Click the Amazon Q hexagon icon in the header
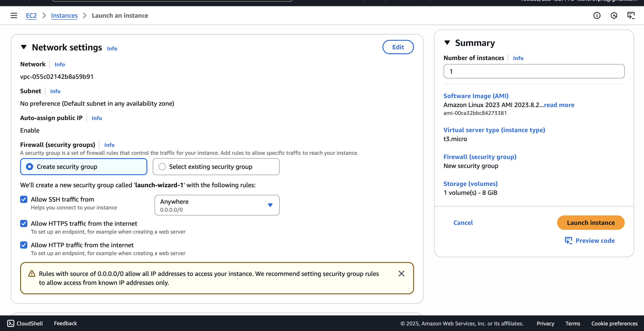Image resolution: width=644 pixels, height=331 pixels. (x=614, y=15)
